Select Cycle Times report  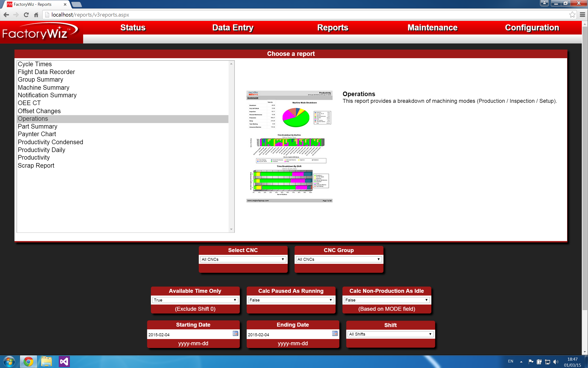123,64
